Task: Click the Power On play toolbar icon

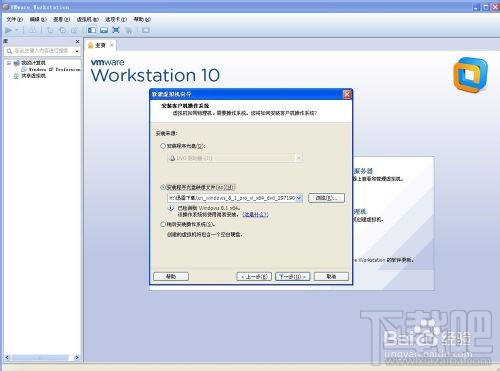Action: (x=8, y=30)
